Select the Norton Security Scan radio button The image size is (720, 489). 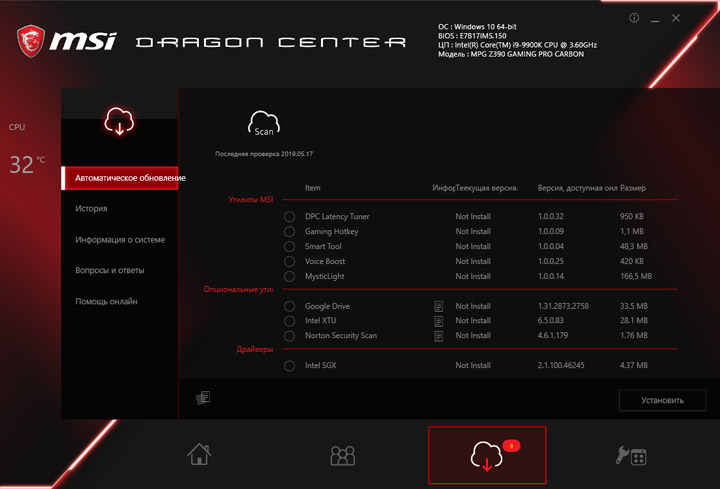pyautogui.click(x=289, y=336)
